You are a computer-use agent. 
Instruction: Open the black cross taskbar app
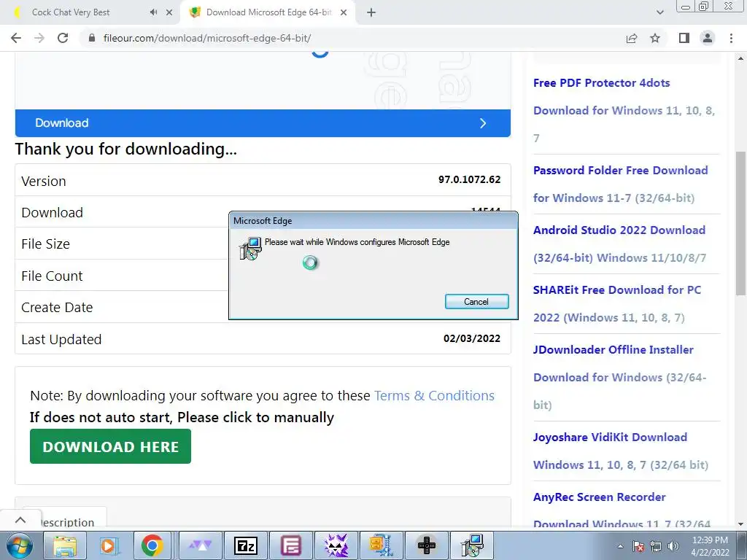coord(427,545)
